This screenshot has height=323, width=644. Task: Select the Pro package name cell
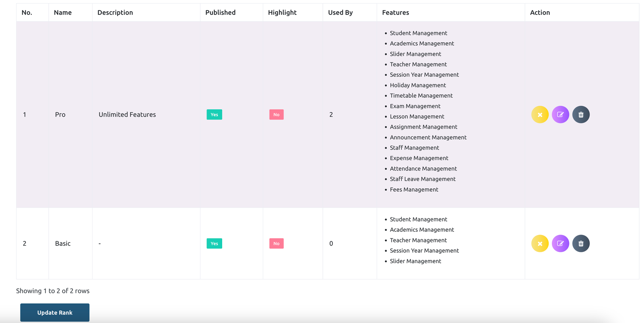coord(60,115)
